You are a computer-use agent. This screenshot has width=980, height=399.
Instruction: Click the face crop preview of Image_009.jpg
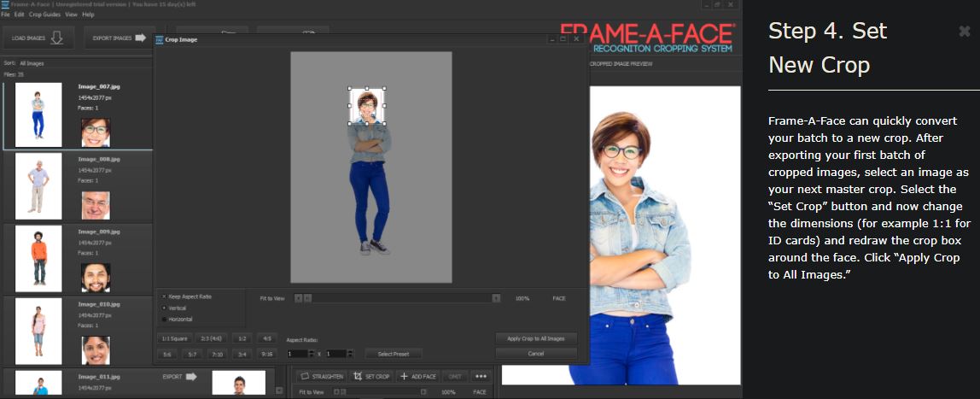pyautogui.click(x=96, y=278)
